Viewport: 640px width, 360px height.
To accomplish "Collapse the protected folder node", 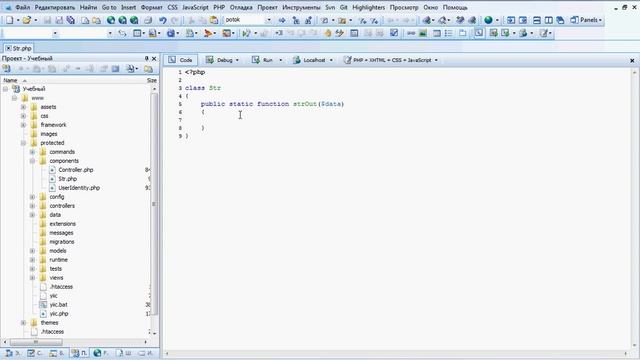I will [x=23, y=143].
